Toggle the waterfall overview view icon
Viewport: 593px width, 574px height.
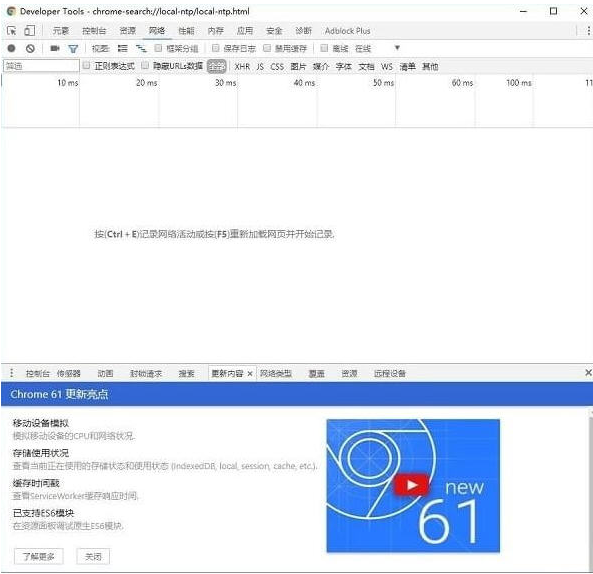[x=141, y=48]
